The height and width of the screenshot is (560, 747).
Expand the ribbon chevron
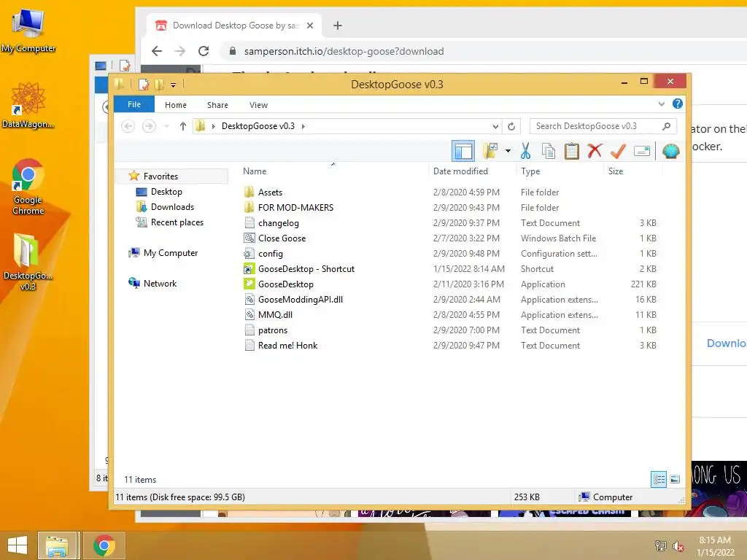[661, 104]
